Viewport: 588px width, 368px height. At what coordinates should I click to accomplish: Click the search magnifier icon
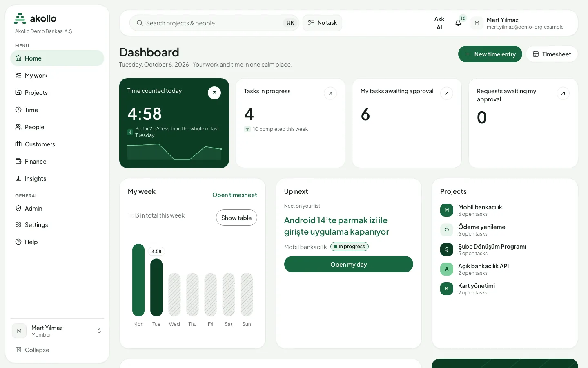pos(140,23)
